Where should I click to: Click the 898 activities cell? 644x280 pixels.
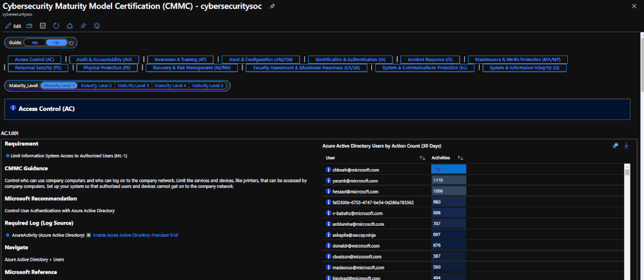pos(449,213)
